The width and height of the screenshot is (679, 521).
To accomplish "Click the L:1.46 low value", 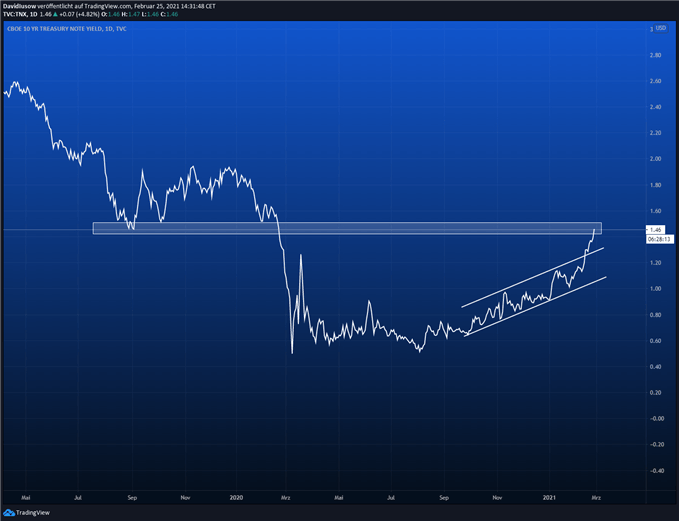I will coord(150,14).
